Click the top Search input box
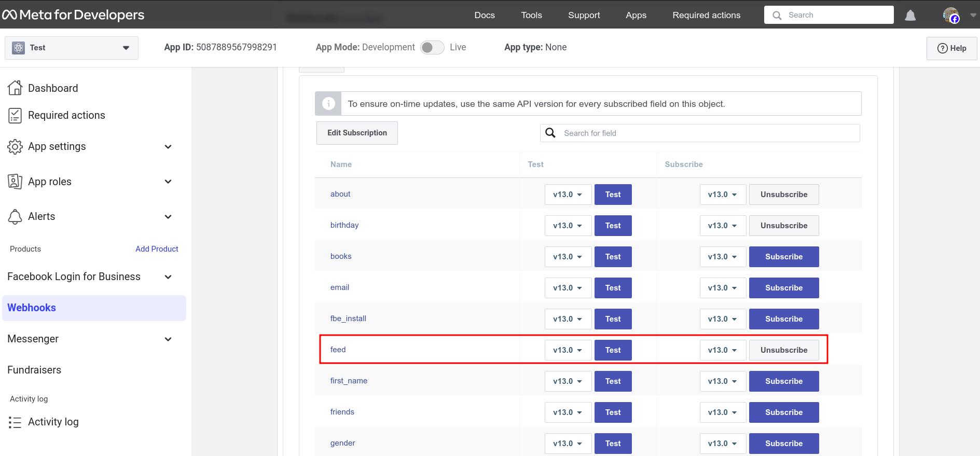This screenshot has height=456, width=980. pyautogui.click(x=829, y=15)
